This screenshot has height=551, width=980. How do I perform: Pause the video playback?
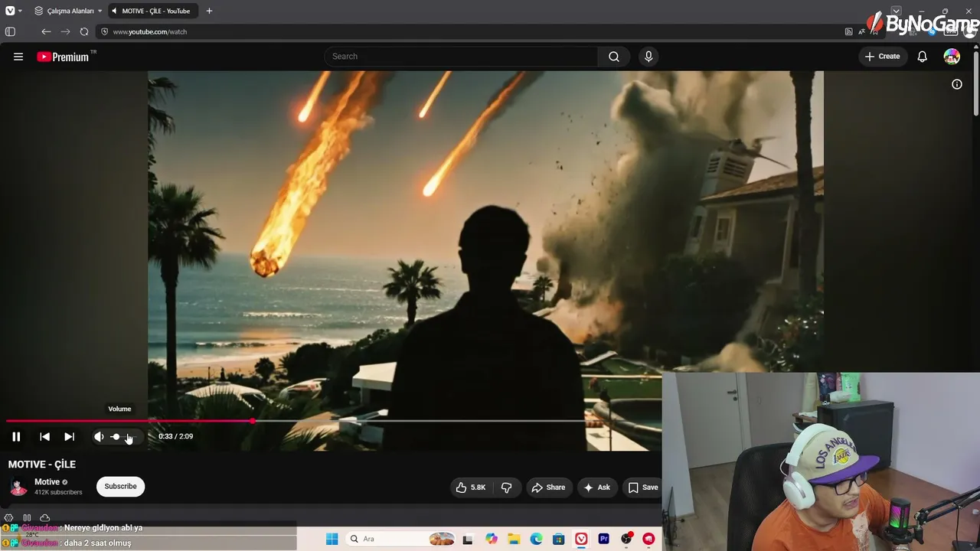coord(16,436)
